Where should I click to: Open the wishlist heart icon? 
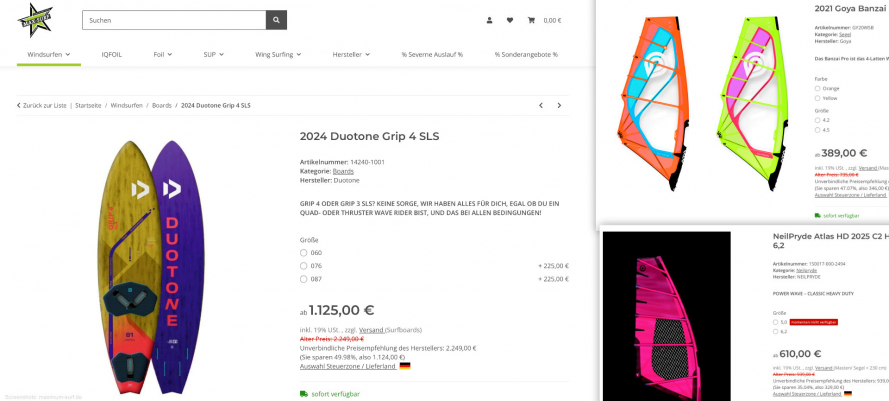[510, 20]
